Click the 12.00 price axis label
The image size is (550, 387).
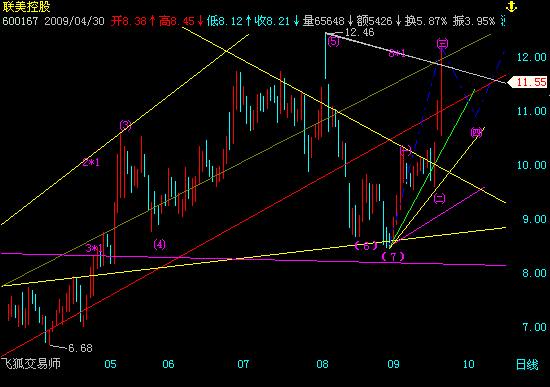coord(532,57)
